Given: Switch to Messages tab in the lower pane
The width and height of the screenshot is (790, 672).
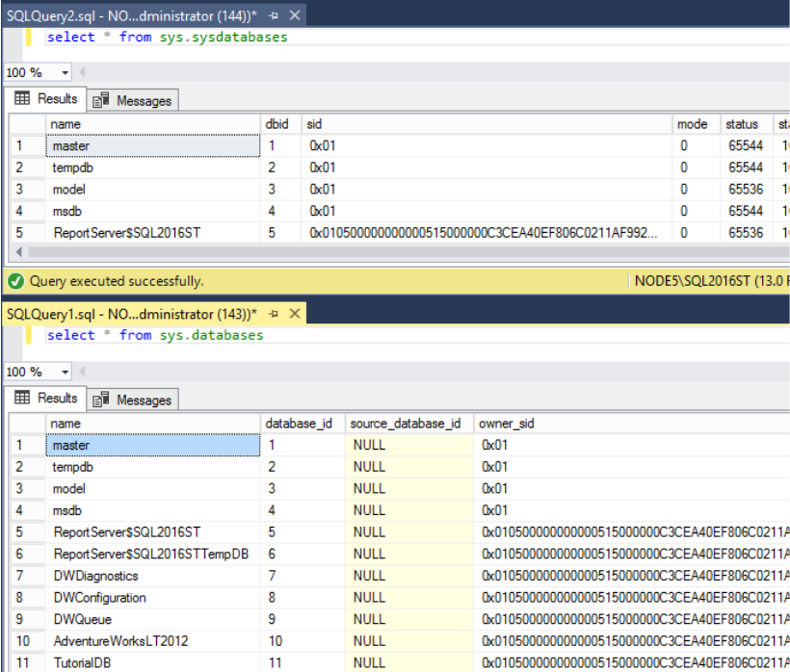Looking at the screenshot, I should coord(134,400).
